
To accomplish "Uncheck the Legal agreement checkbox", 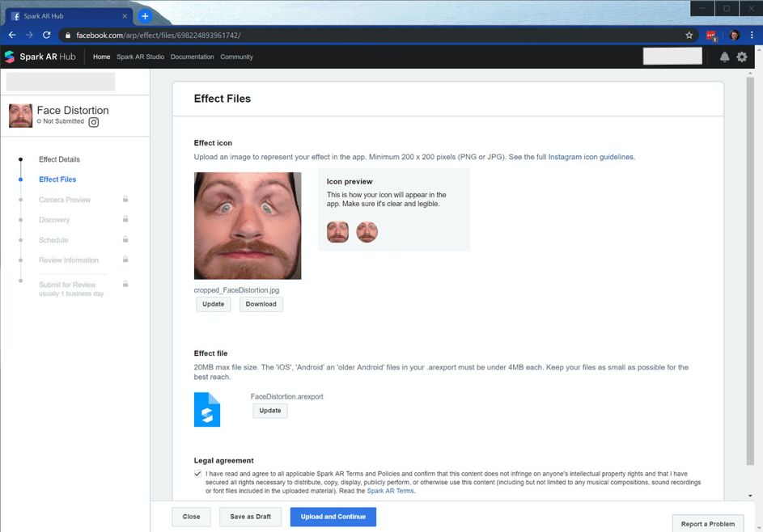I will (x=197, y=474).
